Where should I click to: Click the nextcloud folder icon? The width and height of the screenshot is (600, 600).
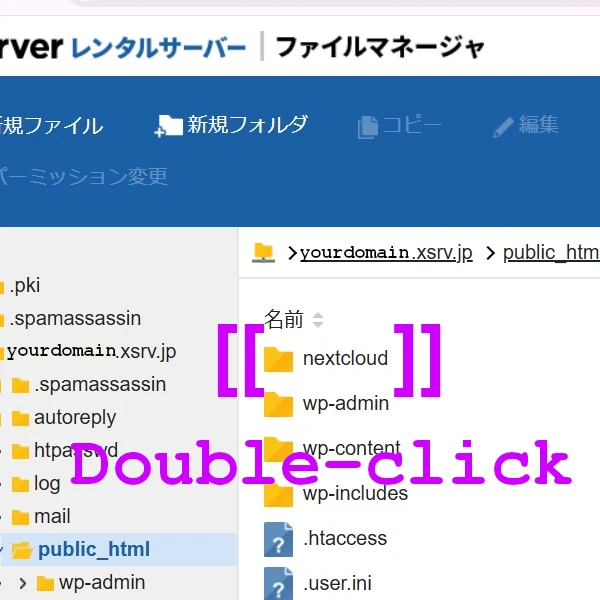[278, 359]
